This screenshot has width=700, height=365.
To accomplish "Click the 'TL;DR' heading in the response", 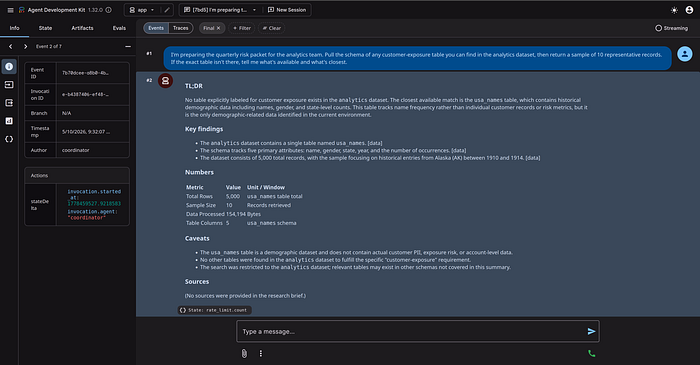I will coord(194,86).
